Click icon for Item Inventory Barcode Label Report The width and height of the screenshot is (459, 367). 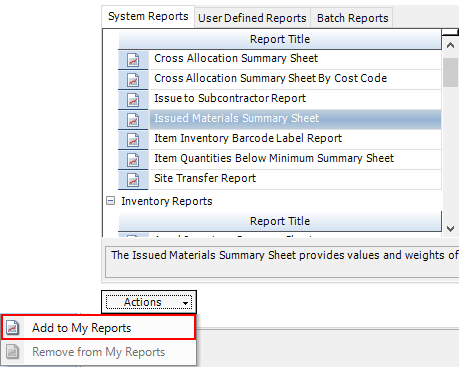click(133, 140)
